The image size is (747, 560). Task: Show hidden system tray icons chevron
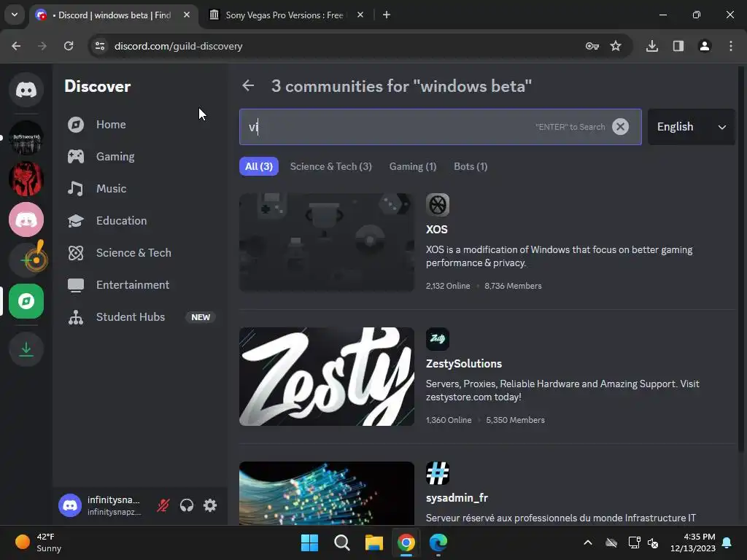588,542
